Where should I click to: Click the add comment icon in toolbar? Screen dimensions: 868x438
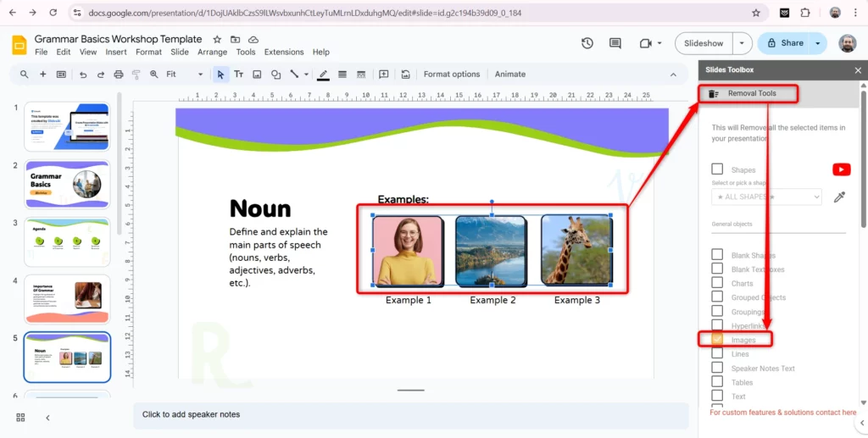point(383,75)
